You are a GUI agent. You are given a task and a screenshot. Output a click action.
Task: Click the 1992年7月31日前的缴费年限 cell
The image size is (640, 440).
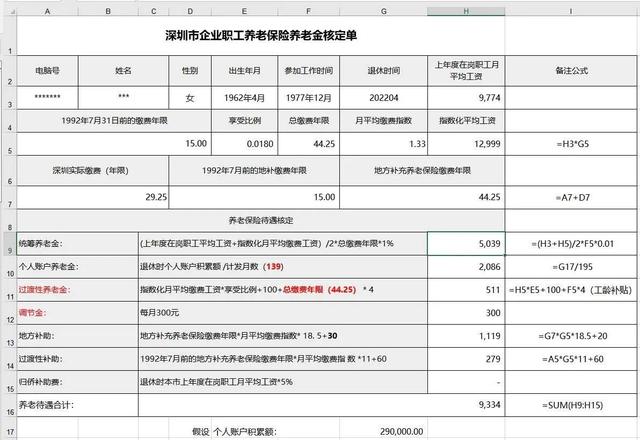(114, 121)
